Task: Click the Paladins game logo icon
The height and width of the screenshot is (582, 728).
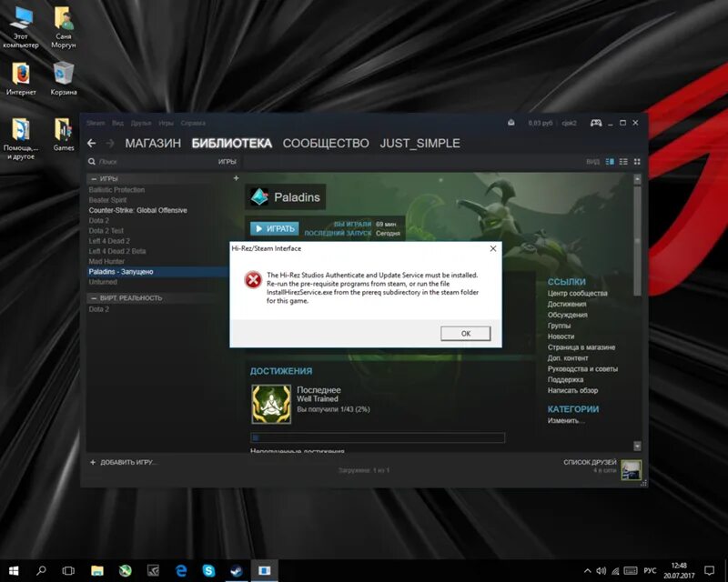Action: pos(259,196)
